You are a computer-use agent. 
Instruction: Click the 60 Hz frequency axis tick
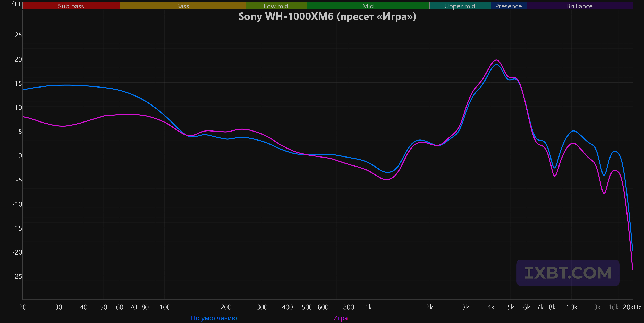(x=120, y=307)
